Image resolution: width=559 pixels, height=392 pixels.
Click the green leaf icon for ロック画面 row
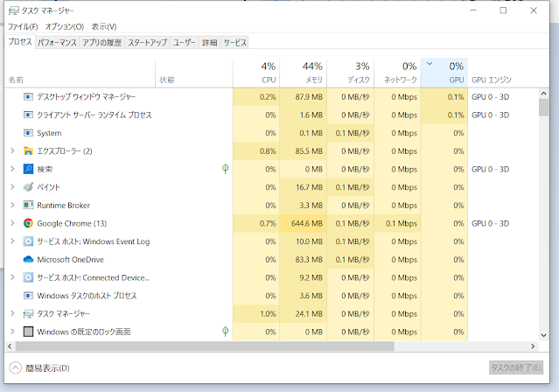click(x=226, y=332)
